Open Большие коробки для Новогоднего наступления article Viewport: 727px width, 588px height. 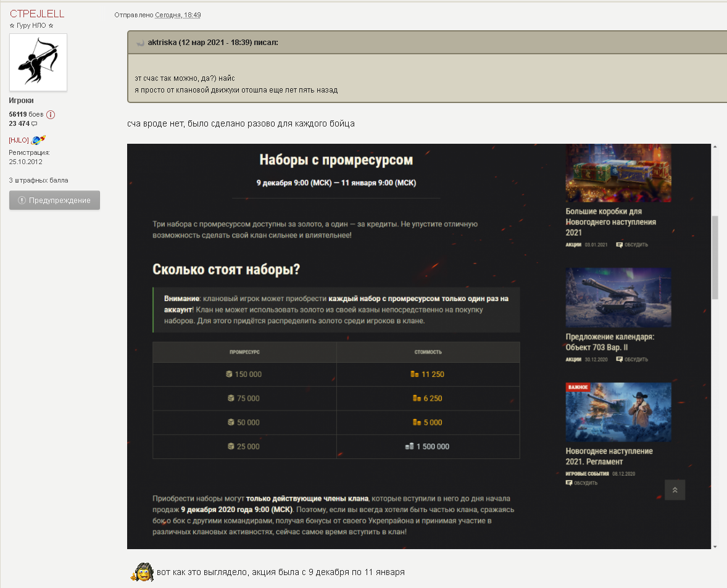(610, 222)
